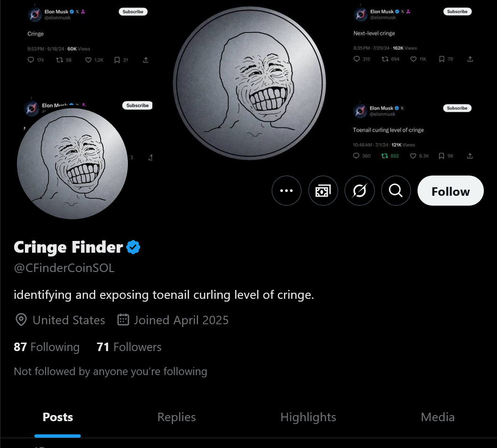
Task: Open the more options ellipsis menu
Action: pos(286,191)
